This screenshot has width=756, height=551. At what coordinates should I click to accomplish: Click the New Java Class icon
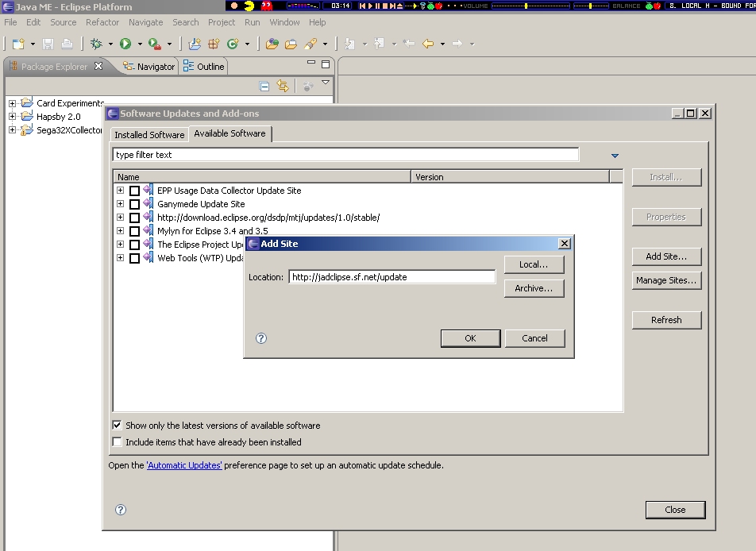pos(233,44)
